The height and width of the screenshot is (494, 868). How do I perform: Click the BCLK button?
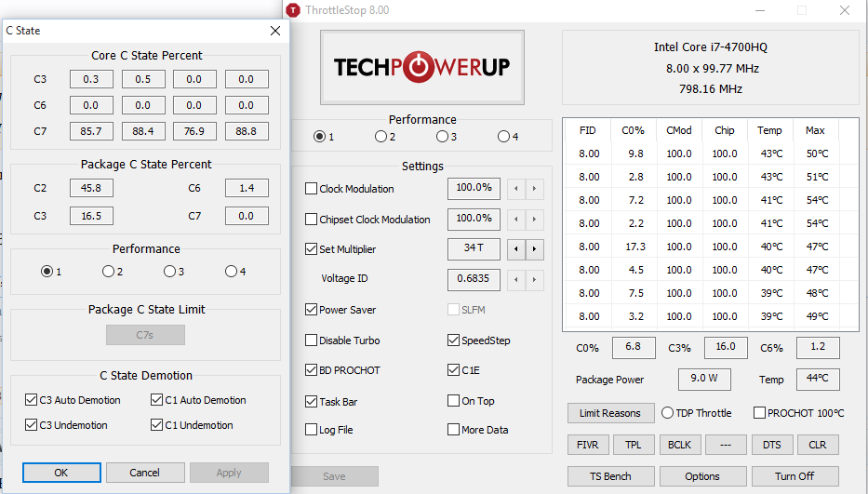pos(680,445)
